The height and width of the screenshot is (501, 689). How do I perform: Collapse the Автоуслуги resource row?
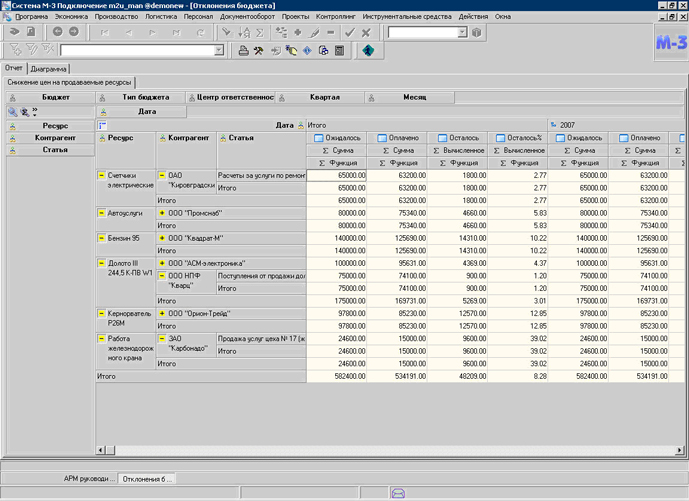(x=102, y=213)
